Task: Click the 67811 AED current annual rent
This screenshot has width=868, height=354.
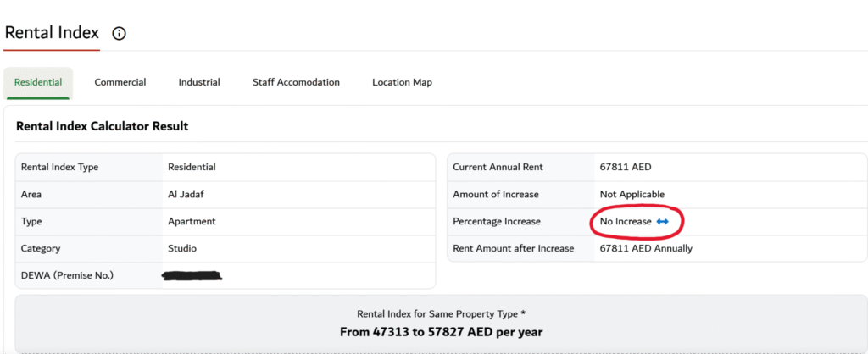Action: (x=625, y=168)
